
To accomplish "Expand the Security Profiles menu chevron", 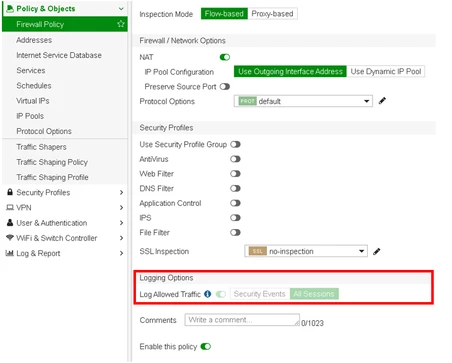I will point(121,192).
